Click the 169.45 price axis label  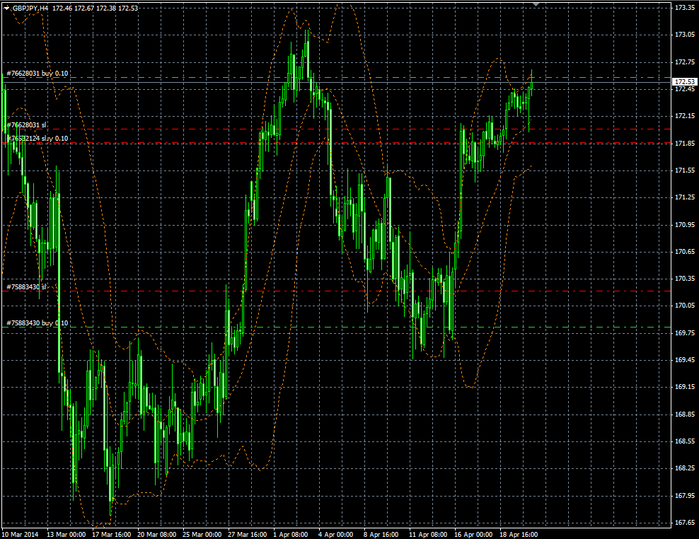pos(685,360)
